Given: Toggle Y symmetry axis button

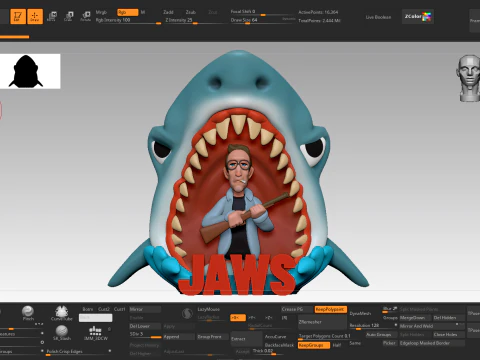Looking at the screenshot, I should 253,318.
